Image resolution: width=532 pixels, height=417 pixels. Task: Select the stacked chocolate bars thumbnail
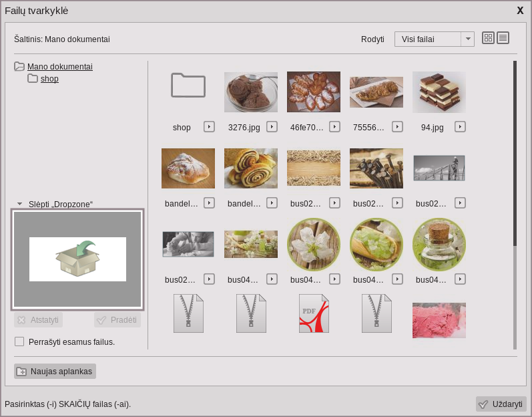[x=439, y=92]
